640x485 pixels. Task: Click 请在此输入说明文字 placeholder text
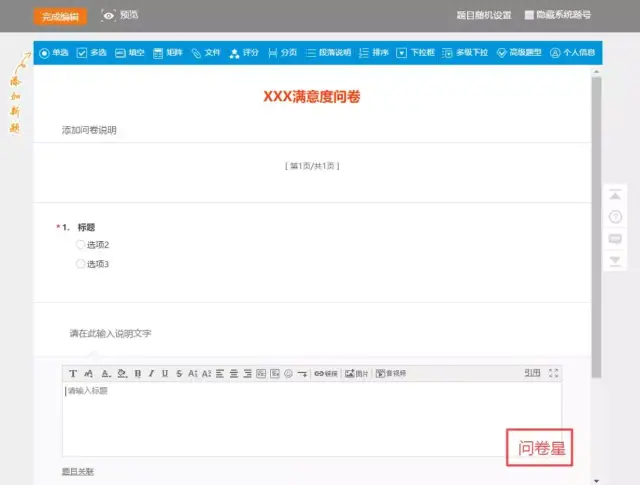(110, 333)
